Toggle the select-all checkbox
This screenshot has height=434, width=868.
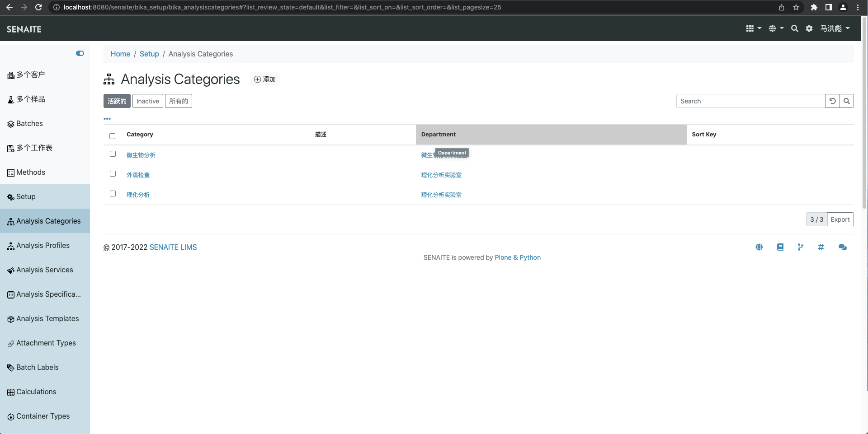coord(113,136)
